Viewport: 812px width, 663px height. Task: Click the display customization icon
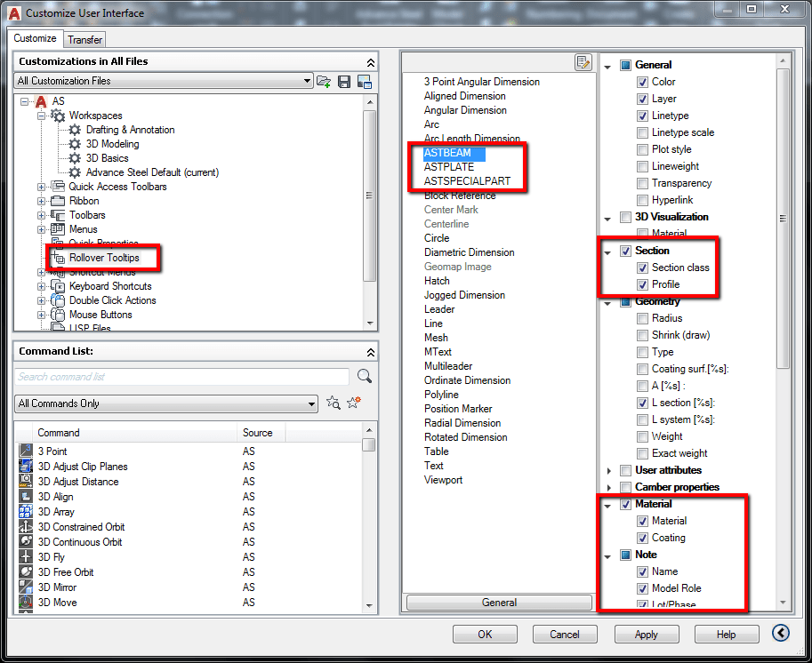click(x=363, y=81)
